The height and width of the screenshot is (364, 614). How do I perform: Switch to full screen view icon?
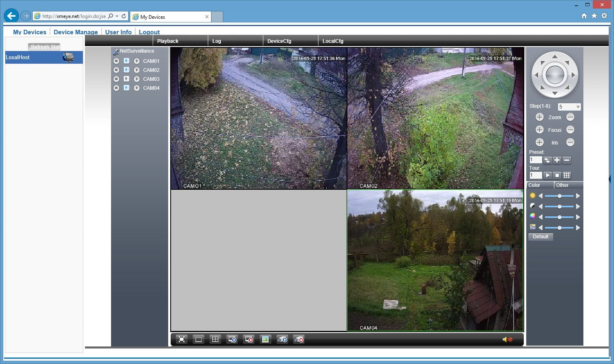click(182, 339)
